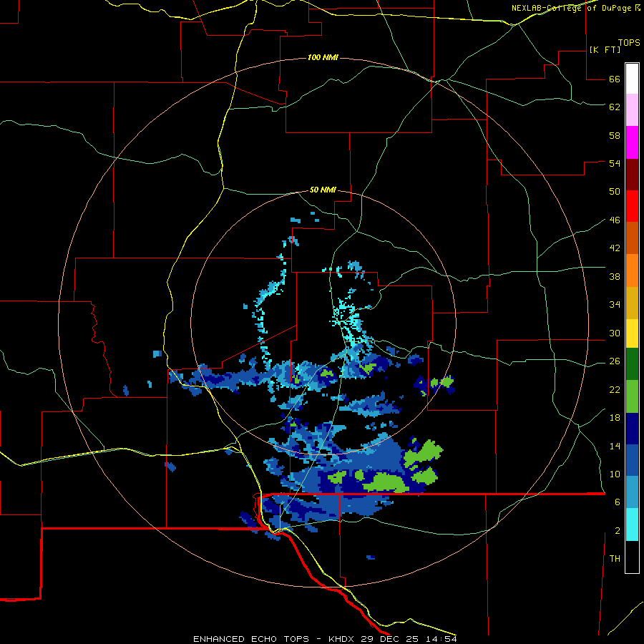Click the "54" legend value

coord(615,163)
